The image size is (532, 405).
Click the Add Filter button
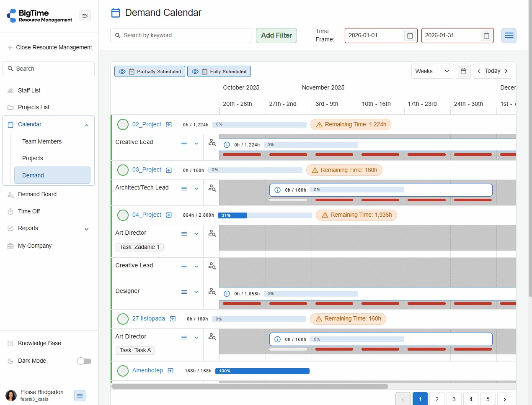pyautogui.click(x=276, y=36)
